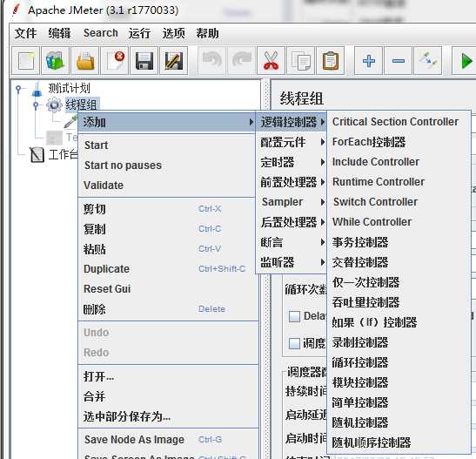Expand the 逻辑控制器 submenu
Image resolution: width=476 pixels, height=459 pixels.
coord(292,122)
